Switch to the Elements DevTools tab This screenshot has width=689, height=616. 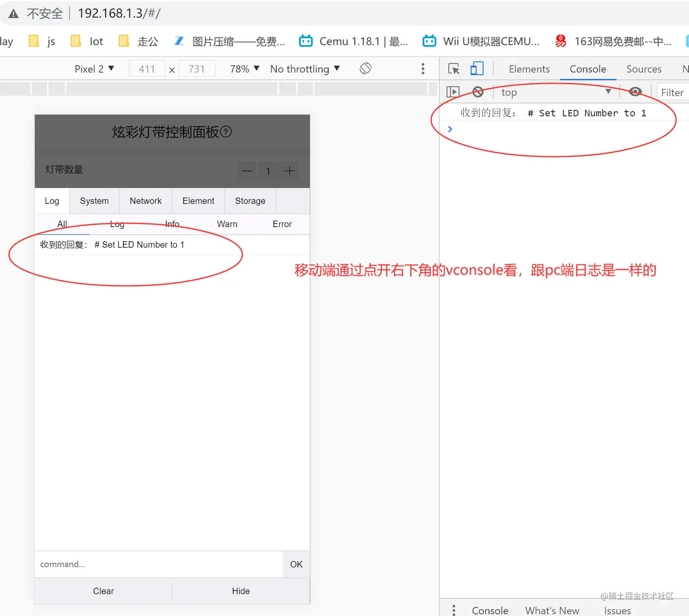click(529, 69)
